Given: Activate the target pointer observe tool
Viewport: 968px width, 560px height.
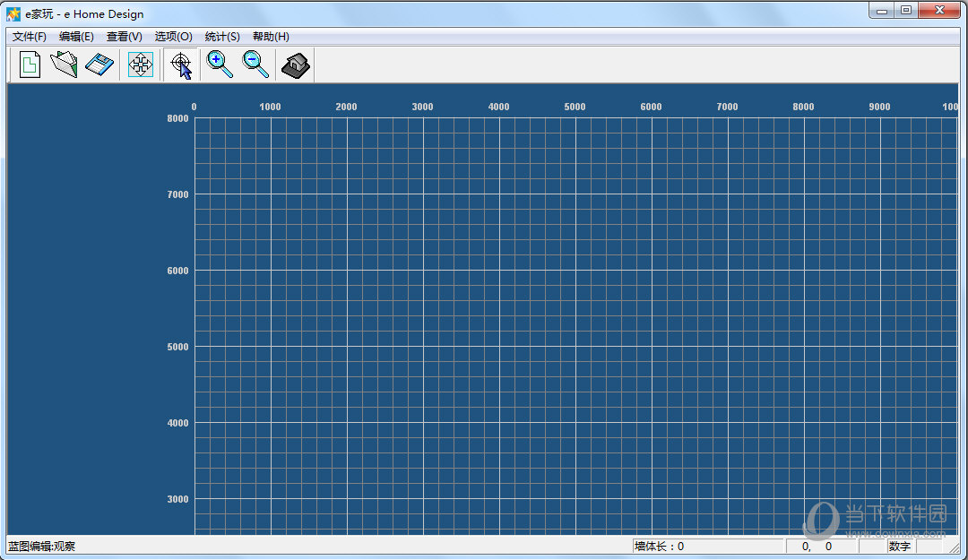Looking at the screenshot, I should [181, 65].
